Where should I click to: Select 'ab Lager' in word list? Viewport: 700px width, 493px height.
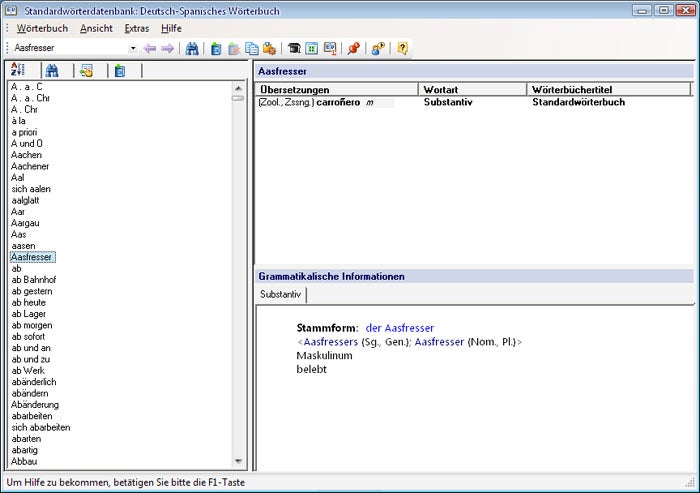(x=29, y=314)
